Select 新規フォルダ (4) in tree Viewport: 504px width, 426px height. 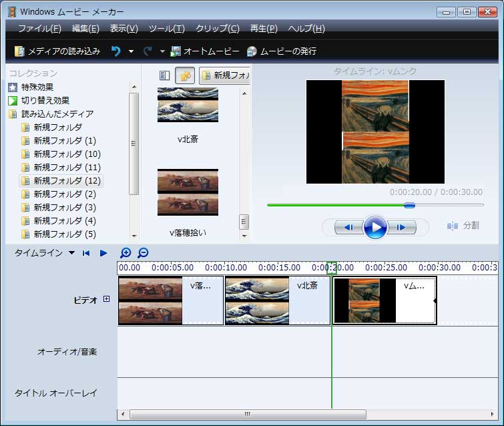(59, 220)
